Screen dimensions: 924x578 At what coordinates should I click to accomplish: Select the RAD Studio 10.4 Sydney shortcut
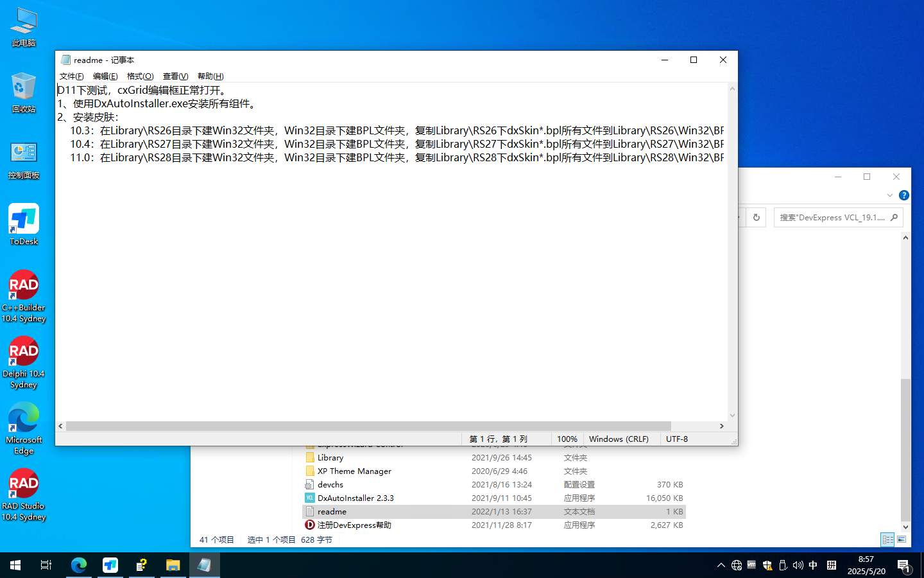click(x=24, y=495)
